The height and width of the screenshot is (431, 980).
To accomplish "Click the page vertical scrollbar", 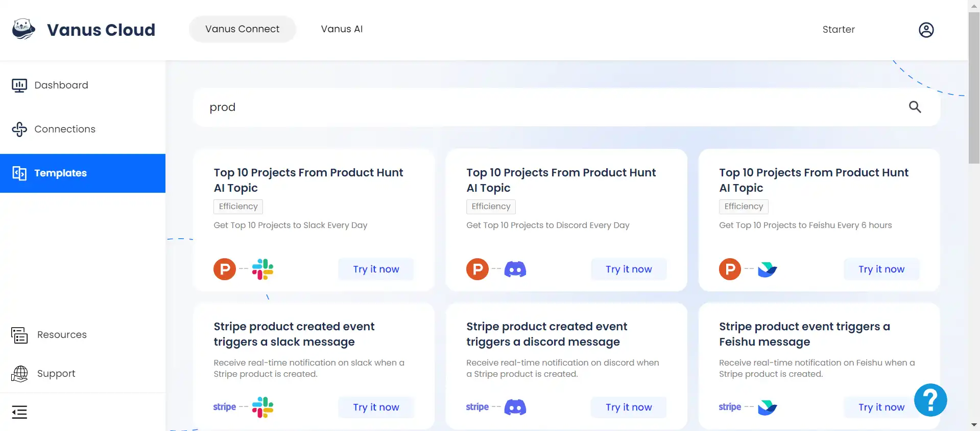I will click(x=974, y=87).
